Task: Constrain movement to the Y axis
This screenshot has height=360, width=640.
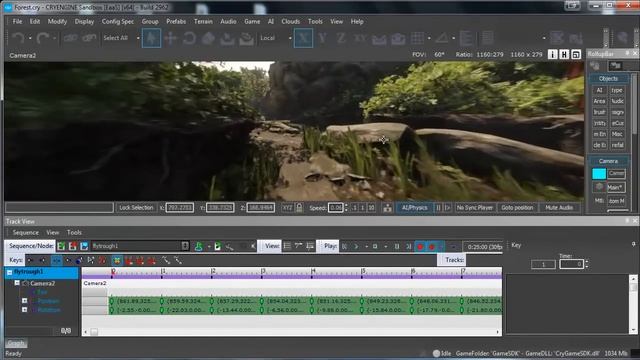Action: tap(322, 38)
